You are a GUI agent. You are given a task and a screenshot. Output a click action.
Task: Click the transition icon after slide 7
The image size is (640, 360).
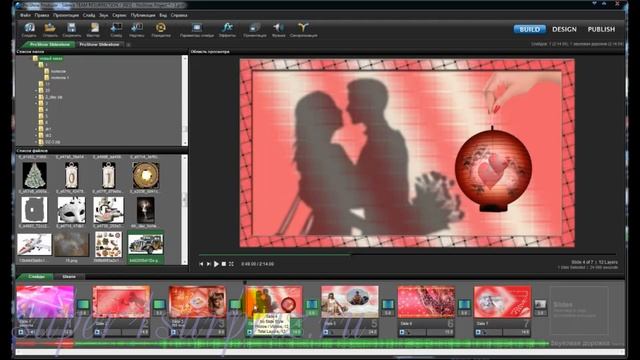click(540, 305)
